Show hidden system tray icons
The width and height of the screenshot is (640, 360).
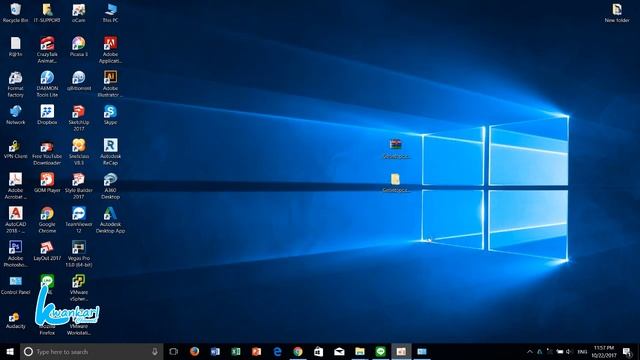(530, 351)
